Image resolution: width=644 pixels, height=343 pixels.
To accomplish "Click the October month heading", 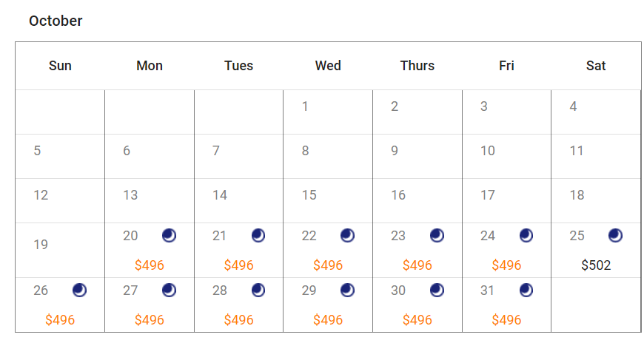I will [x=56, y=21].
